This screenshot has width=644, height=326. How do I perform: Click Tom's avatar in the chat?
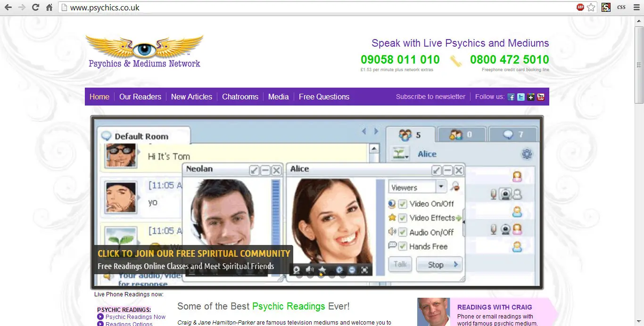pos(121,155)
